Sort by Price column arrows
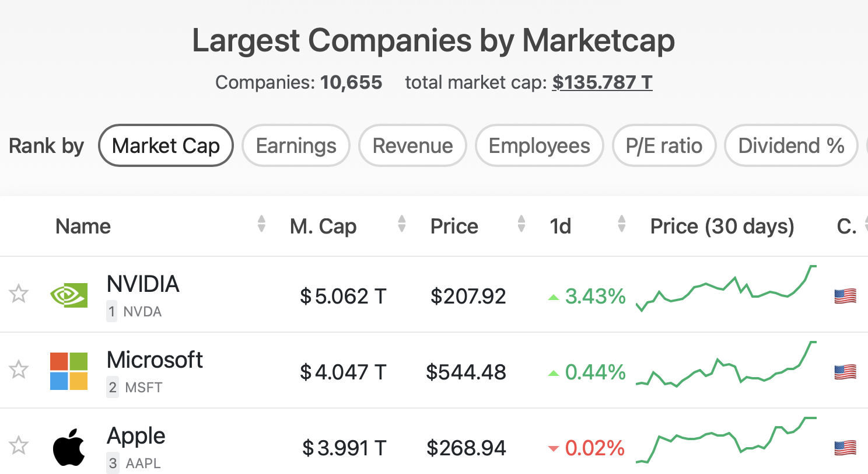Image resolution: width=868 pixels, height=474 pixels. (521, 224)
